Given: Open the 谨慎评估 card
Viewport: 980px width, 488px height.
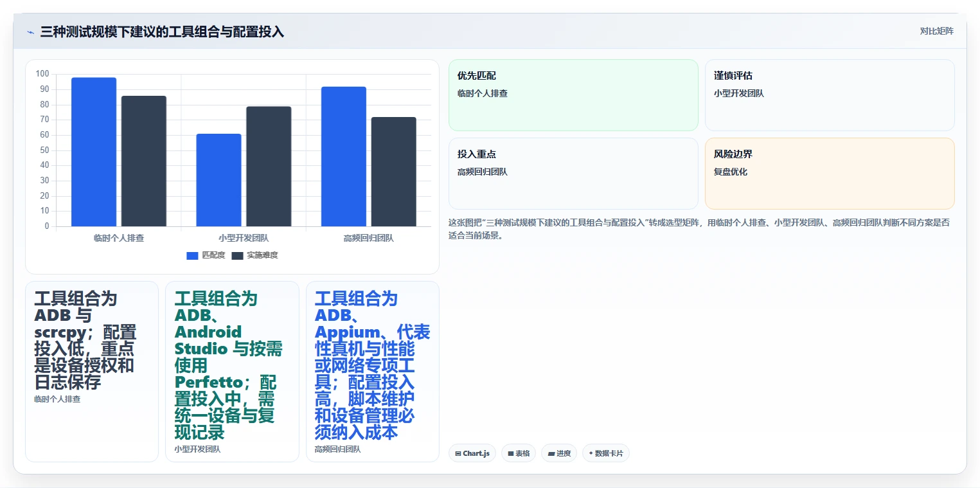Looking at the screenshot, I should pos(830,95).
